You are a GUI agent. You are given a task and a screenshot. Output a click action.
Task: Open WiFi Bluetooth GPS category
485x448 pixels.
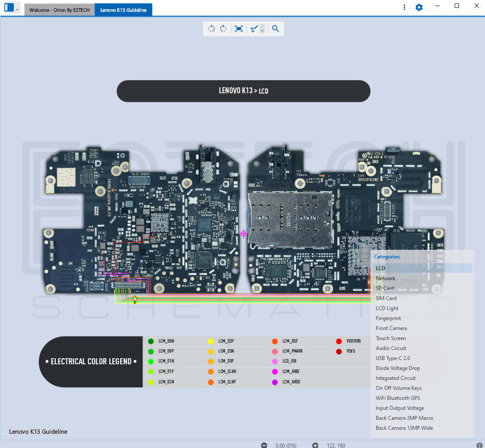[x=422, y=398]
